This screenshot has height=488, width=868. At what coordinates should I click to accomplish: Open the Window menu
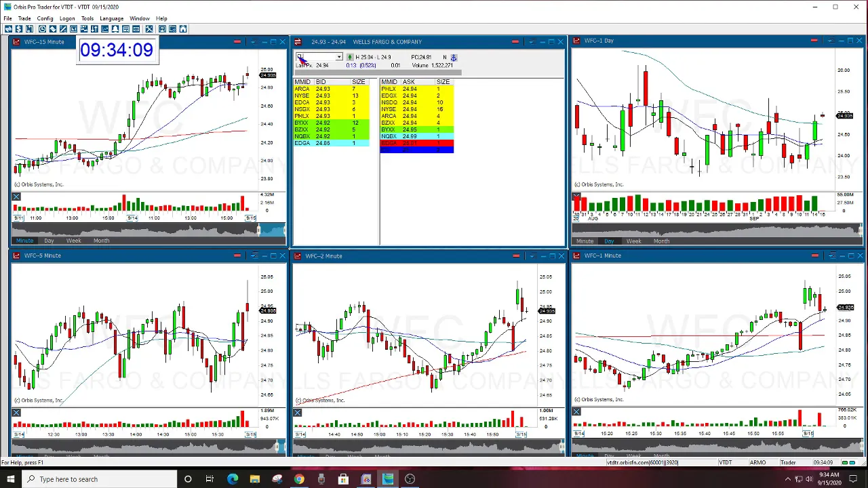tap(140, 18)
